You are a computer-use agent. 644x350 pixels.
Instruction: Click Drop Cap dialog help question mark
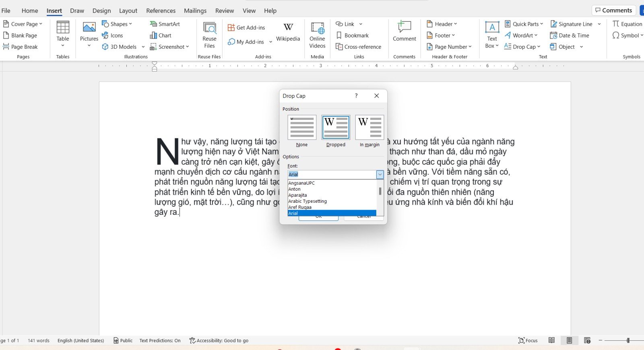pyautogui.click(x=356, y=96)
